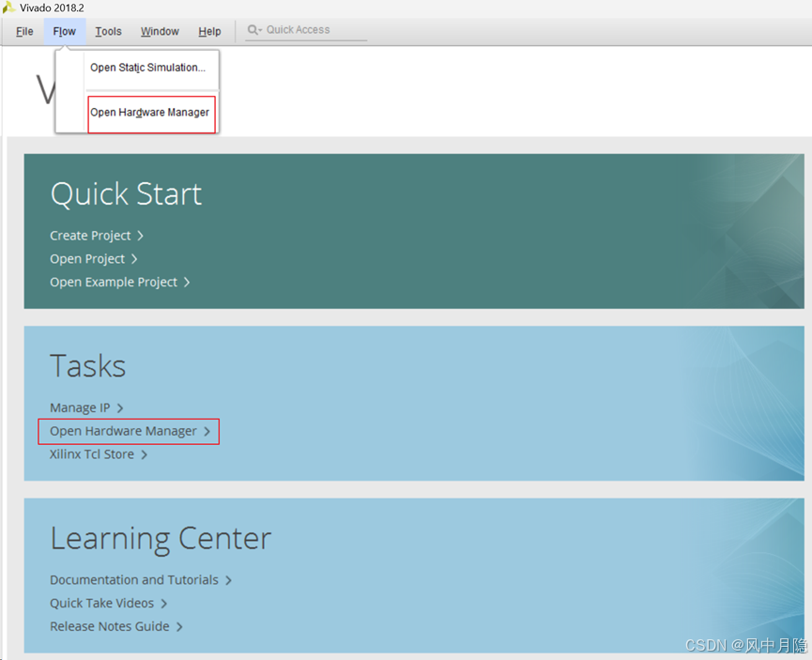812x660 pixels.
Task: Open Documentation and Tutorials link
Action: click(x=134, y=579)
